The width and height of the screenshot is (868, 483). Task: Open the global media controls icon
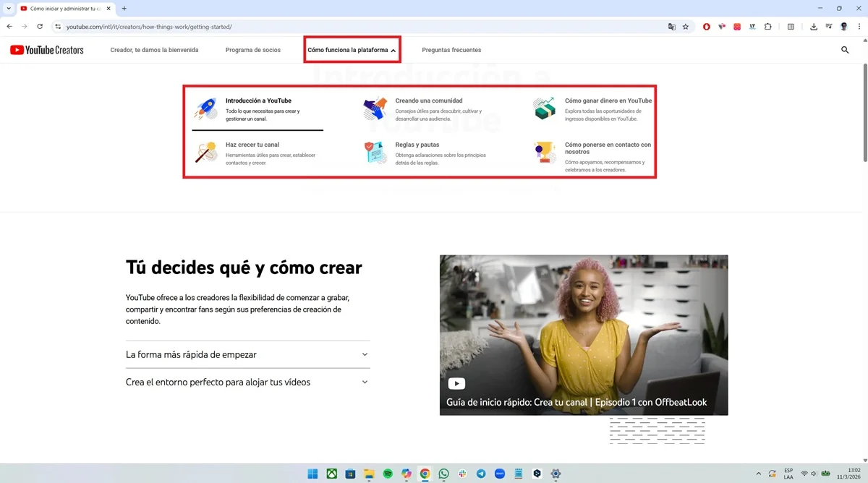[x=829, y=26]
